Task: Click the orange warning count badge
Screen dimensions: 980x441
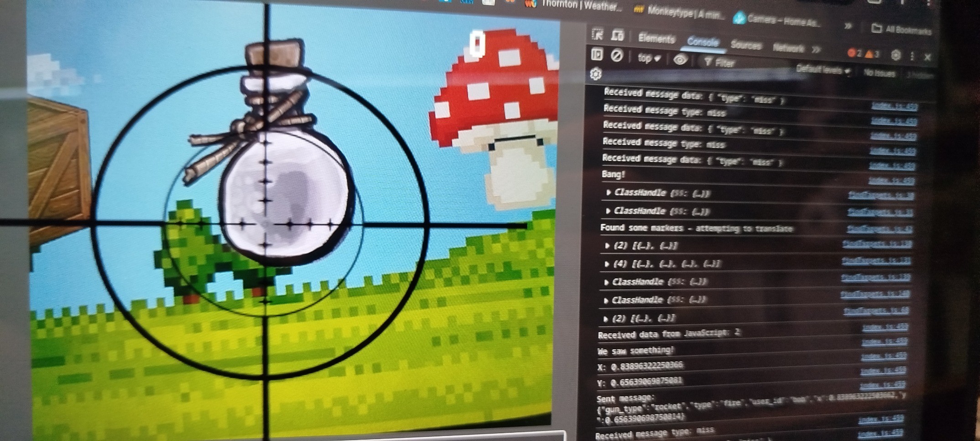Action: click(871, 54)
